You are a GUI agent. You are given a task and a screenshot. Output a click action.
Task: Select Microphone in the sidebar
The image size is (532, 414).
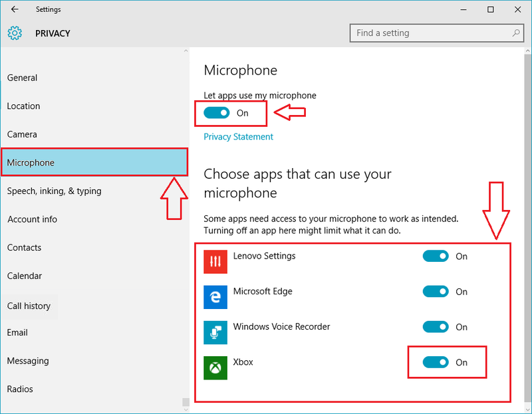(x=94, y=162)
